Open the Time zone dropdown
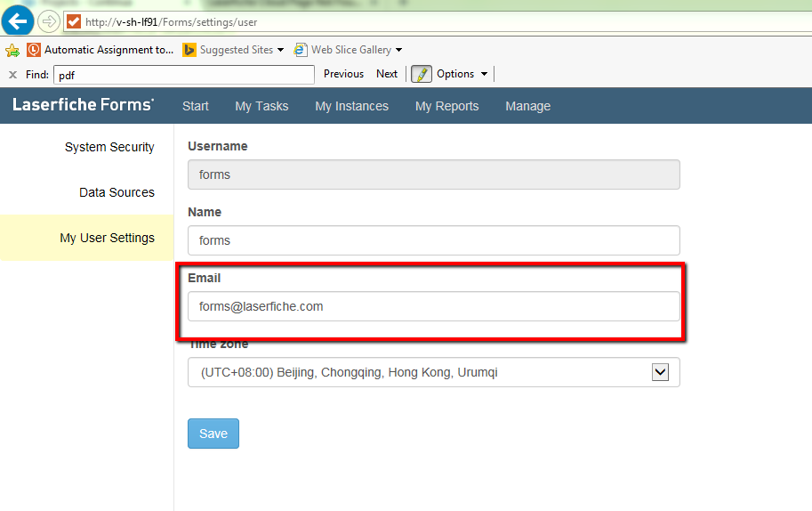Screen dimensions: 812x511 click(433, 372)
